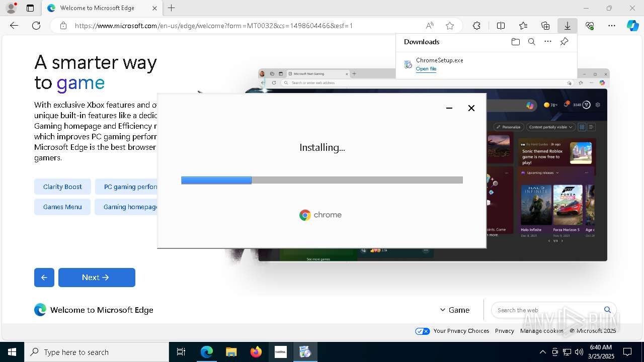The image size is (644, 362).
Task: Show hidden system tray icons
Action: pyautogui.click(x=542, y=352)
